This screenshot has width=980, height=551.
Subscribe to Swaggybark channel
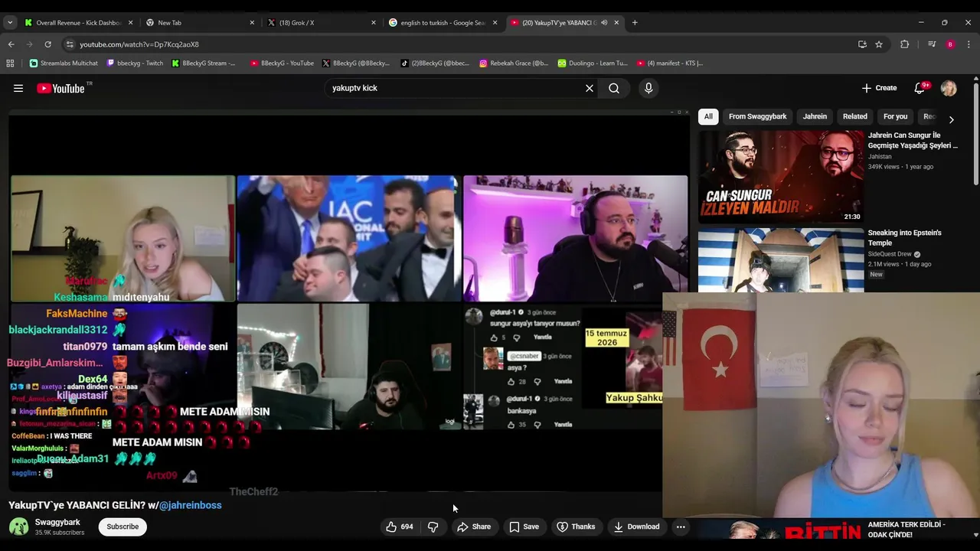122,527
